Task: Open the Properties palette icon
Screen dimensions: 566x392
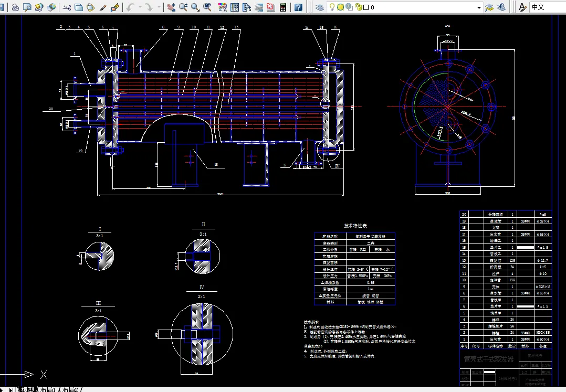Action: (223, 7)
